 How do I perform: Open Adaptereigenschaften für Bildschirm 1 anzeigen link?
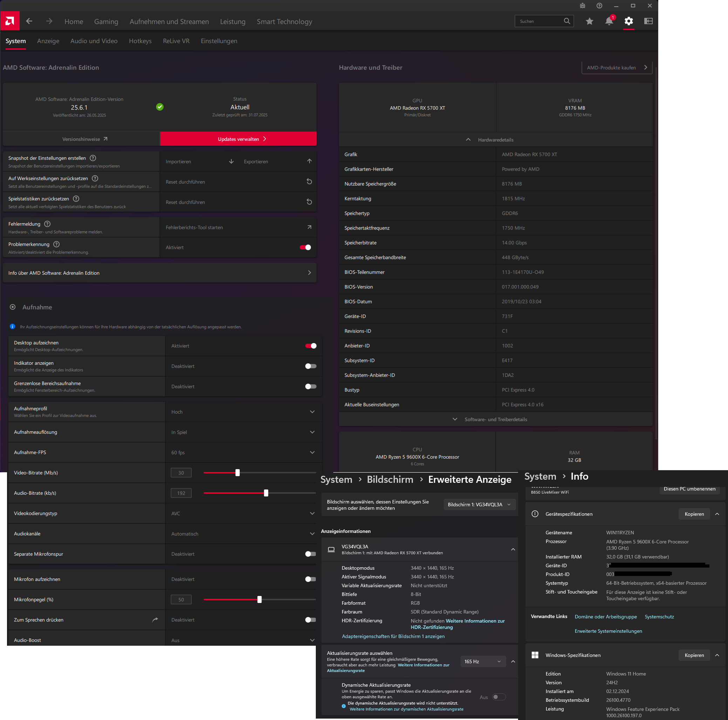pos(393,636)
